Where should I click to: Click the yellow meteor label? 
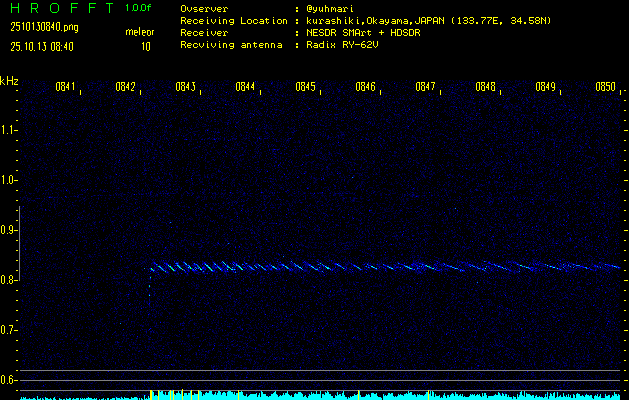[x=139, y=32]
